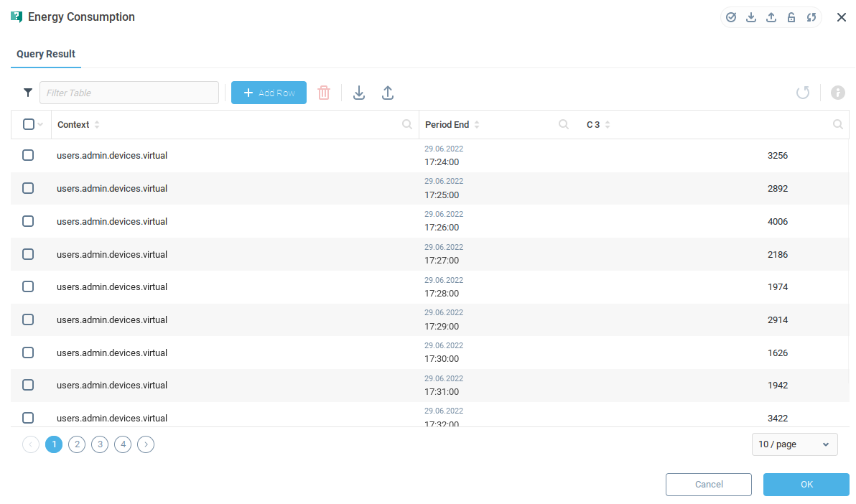This screenshot has height=504, width=856.
Task: Click search icon in Context column header
Action: point(407,124)
